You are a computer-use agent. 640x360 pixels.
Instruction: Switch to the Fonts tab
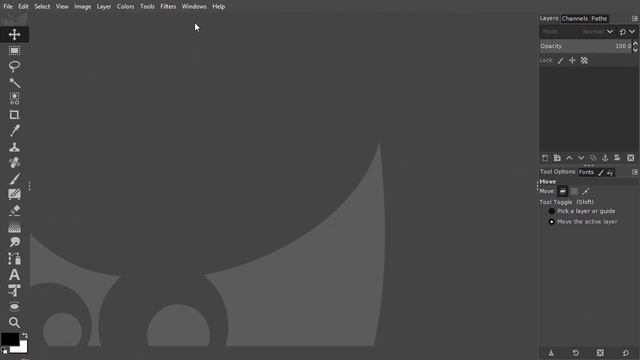(x=586, y=172)
